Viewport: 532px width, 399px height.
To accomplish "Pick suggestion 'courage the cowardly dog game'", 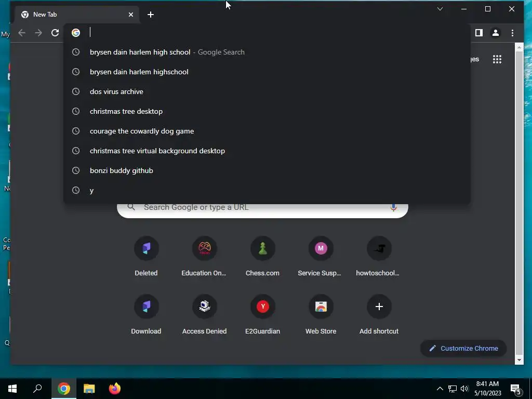I will point(267,131).
